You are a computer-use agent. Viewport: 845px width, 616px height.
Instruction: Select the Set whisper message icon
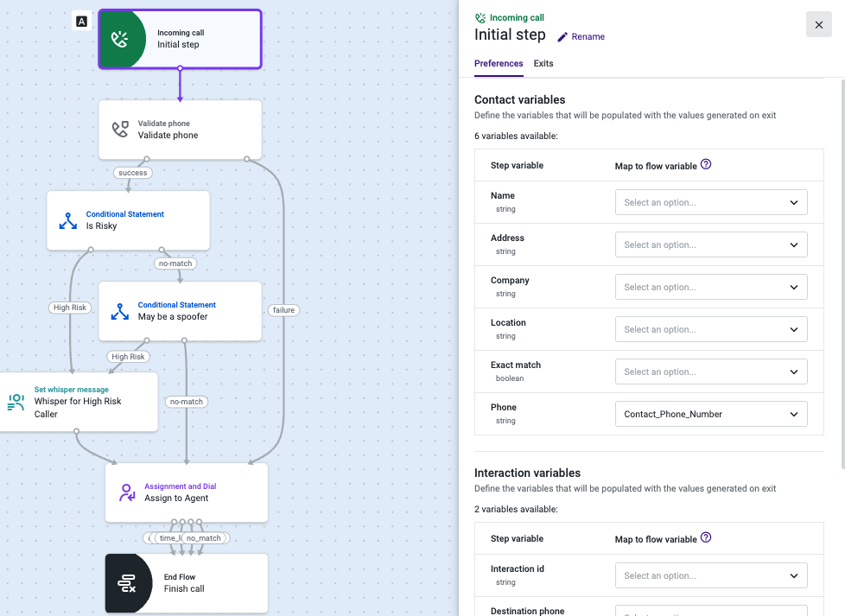[x=16, y=402]
